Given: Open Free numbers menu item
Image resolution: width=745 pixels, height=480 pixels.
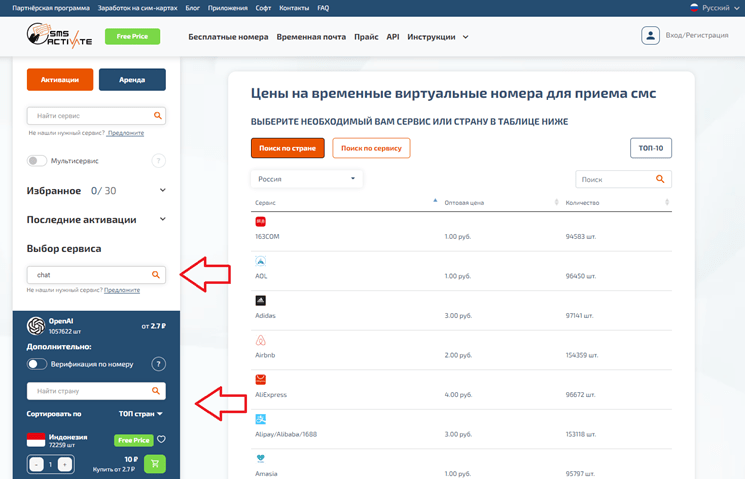Looking at the screenshot, I should pos(228,37).
